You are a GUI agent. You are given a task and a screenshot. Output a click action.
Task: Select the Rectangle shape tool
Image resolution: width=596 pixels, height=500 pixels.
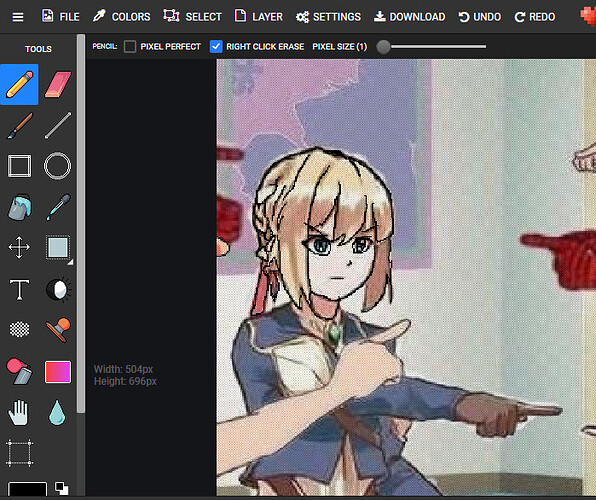(x=19, y=166)
